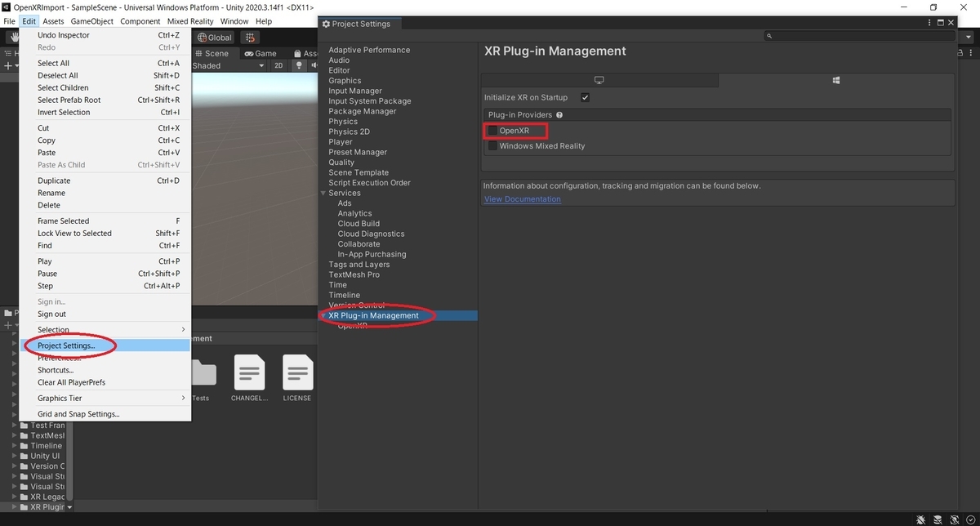This screenshot has width=980, height=526.
Task: Choose Frame Selected from Edit menu
Action: (105, 221)
